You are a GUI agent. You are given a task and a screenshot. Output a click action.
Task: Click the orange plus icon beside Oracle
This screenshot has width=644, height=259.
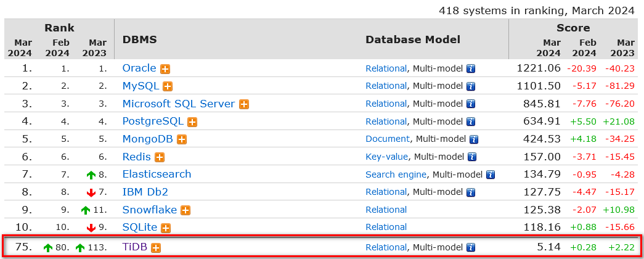point(165,68)
